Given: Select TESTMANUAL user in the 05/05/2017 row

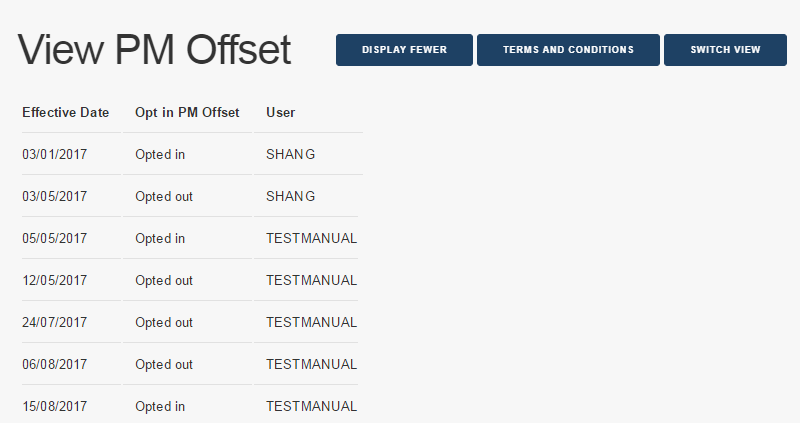Looking at the screenshot, I should tap(311, 239).
